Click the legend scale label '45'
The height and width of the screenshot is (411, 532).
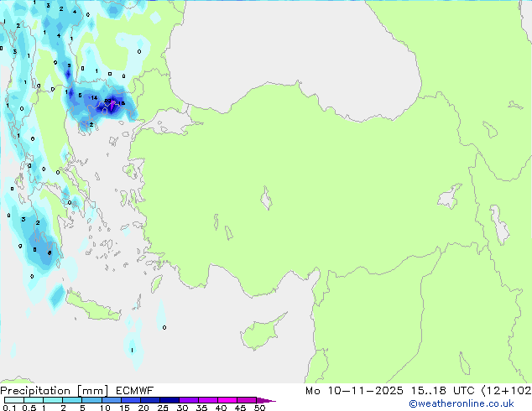tap(240, 408)
